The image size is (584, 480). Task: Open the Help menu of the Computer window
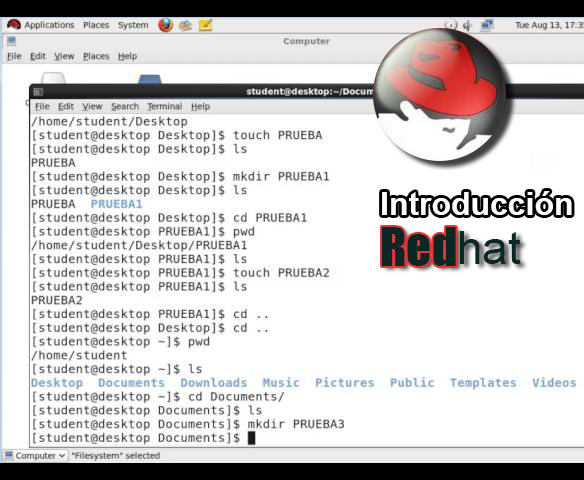(127, 56)
